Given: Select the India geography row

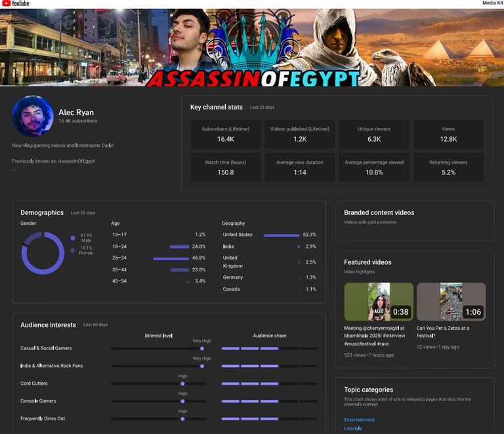Looking at the screenshot, I should point(269,247).
